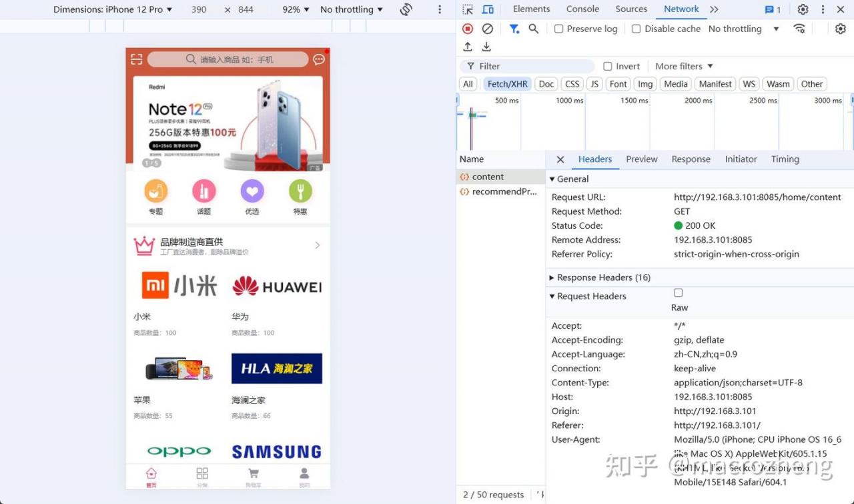
Task: Open the profile bottom tab icon
Action: click(304, 473)
